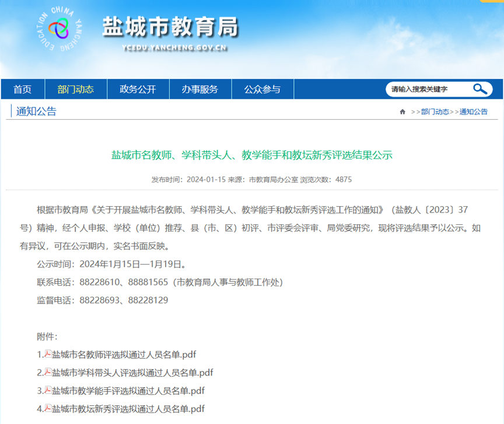Click PDF icon beside 学科带头人 attachment
Viewport: 504px width, 424px height.
(48, 372)
